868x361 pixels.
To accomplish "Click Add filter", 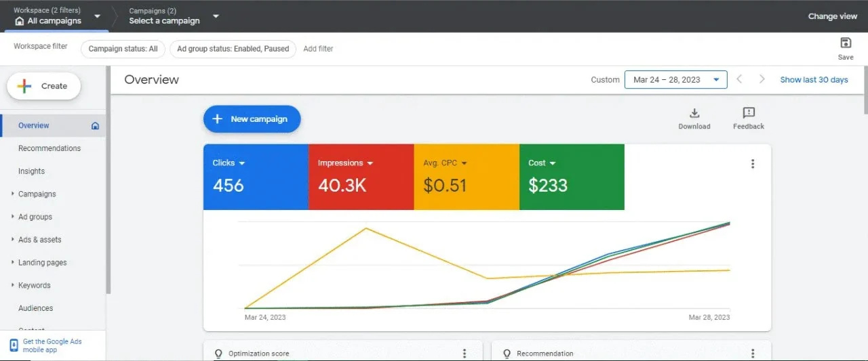I will (x=318, y=49).
